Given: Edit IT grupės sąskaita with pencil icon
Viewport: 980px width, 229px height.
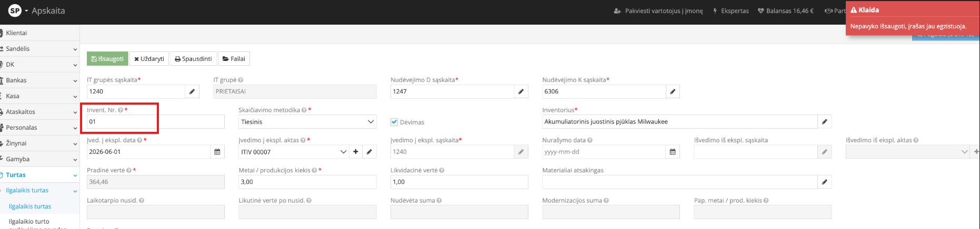Looking at the screenshot, I should 192,91.
